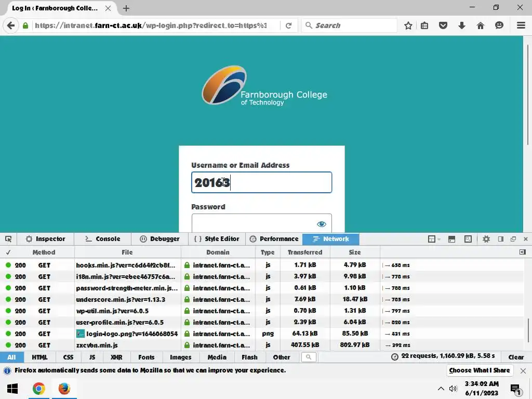
Task: Click into the Password field
Action: coord(262,223)
